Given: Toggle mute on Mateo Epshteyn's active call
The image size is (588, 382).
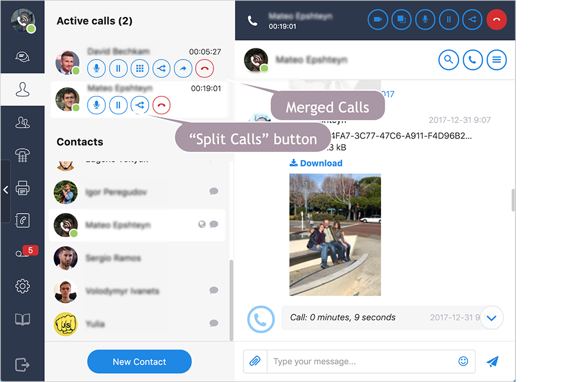Looking at the screenshot, I should tap(96, 105).
